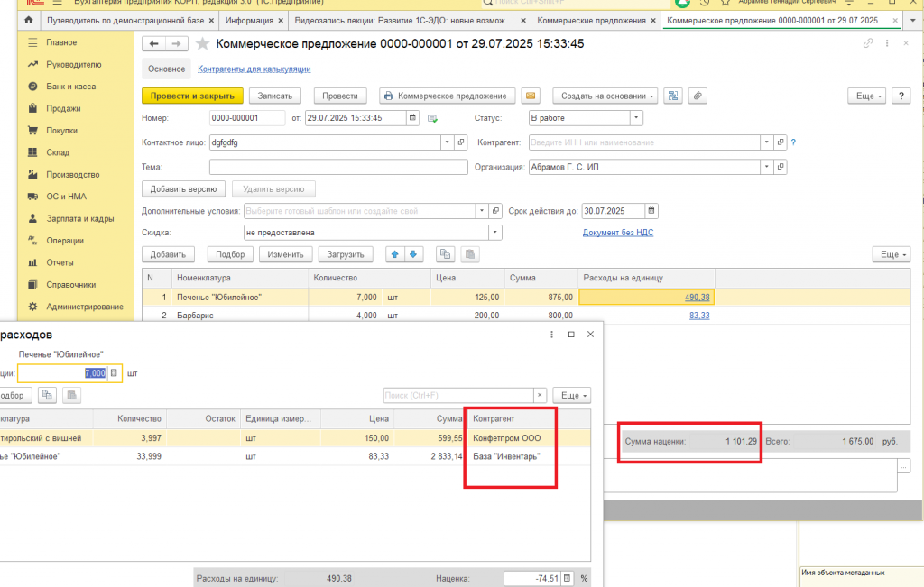Open the Контрагенты для калькуляции link
The width and height of the screenshot is (924, 587).
[x=254, y=69]
